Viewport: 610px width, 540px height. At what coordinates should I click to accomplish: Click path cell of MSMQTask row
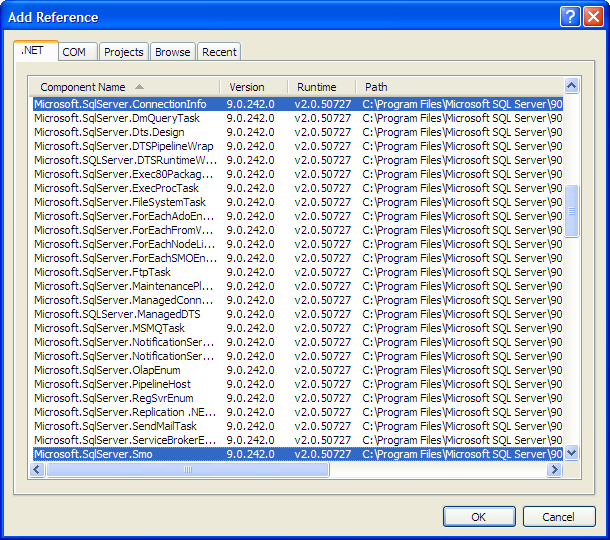tap(462, 328)
